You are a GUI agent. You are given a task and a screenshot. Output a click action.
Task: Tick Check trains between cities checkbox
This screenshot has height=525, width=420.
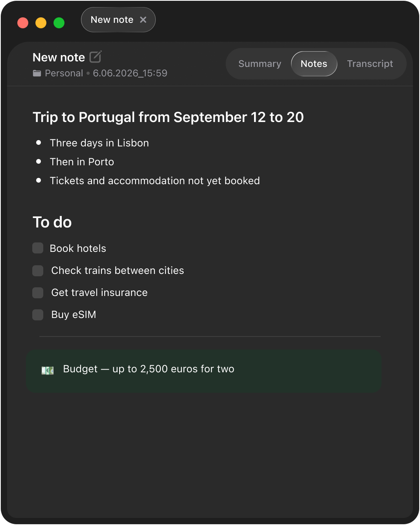click(38, 271)
